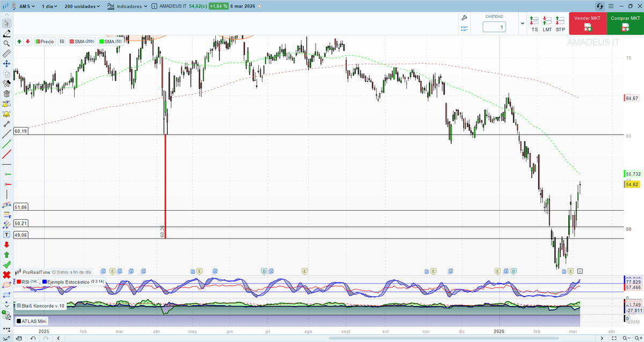Click the 55,732 green SMA value tag
The width and height of the screenshot is (644, 342).
pyautogui.click(x=633, y=174)
